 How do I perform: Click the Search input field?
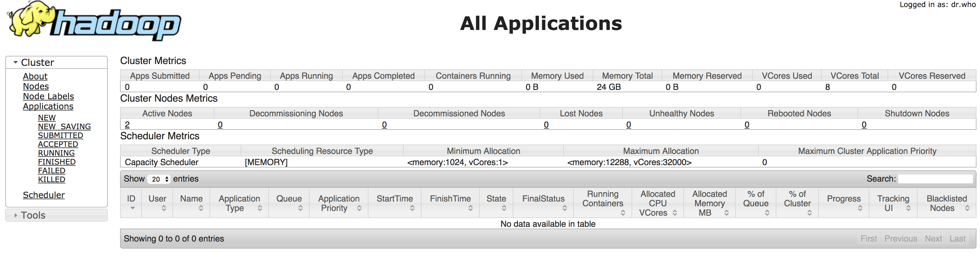click(x=935, y=179)
